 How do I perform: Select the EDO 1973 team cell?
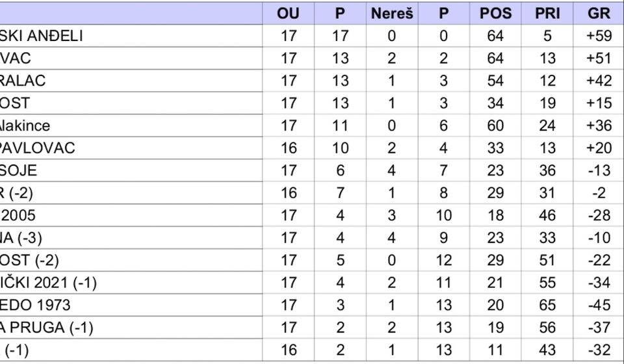click(x=36, y=305)
